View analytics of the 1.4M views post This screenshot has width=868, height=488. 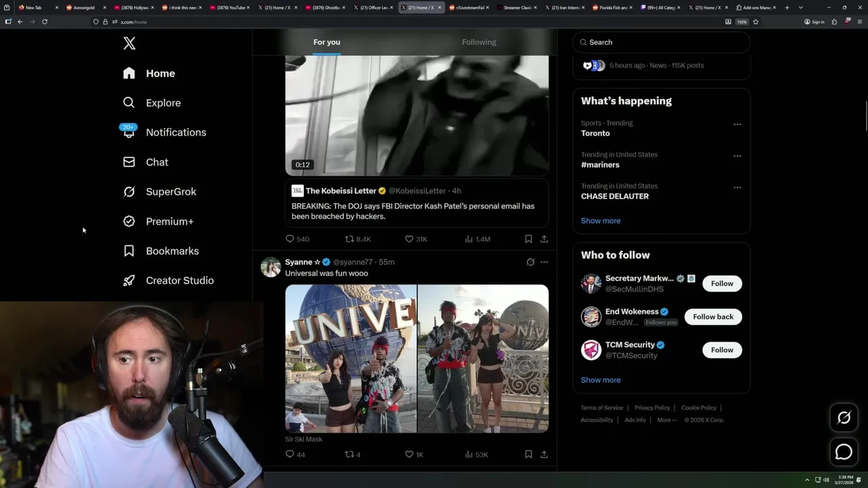click(477, 239)
